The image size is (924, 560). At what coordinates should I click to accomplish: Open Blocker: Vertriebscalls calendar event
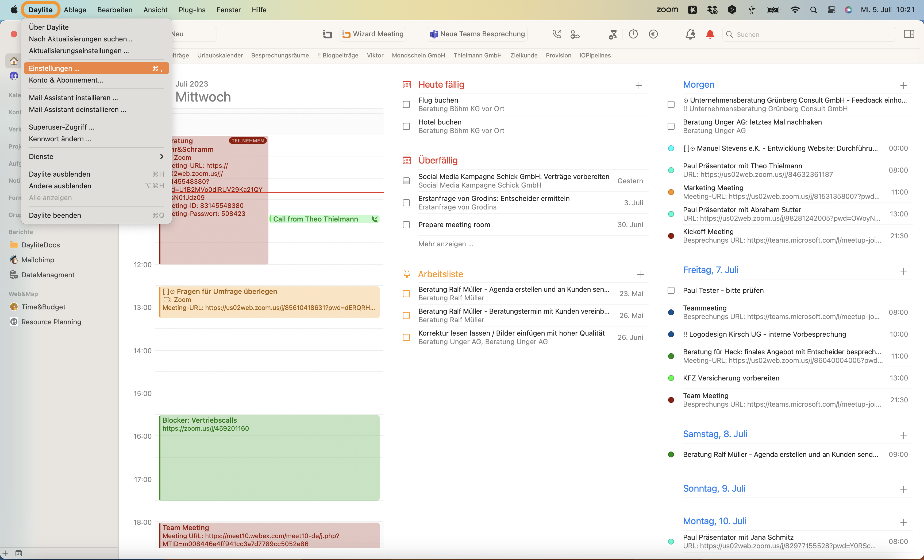coord(269,458)
